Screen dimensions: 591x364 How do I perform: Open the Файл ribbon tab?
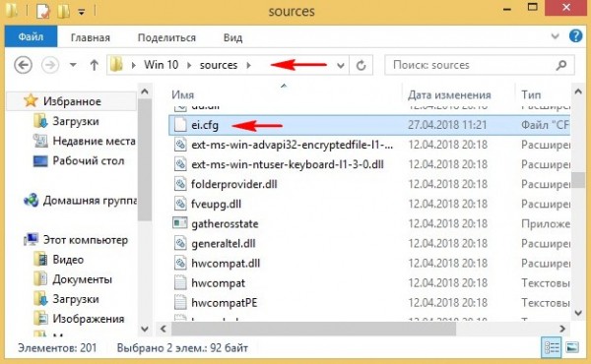pyautogui.click(x=31, y=36)
